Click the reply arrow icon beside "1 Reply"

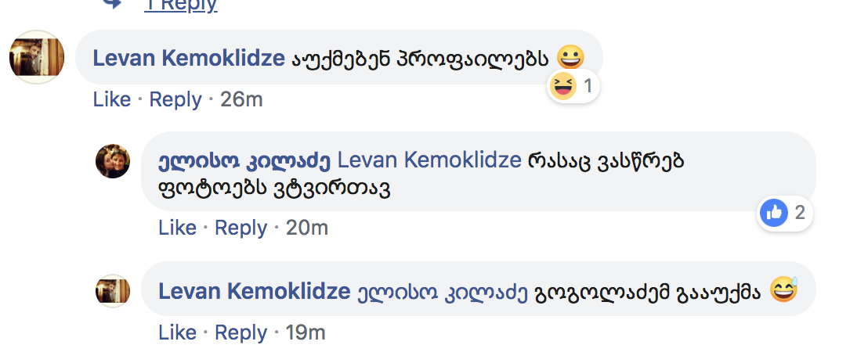click(x=114, y=4)
